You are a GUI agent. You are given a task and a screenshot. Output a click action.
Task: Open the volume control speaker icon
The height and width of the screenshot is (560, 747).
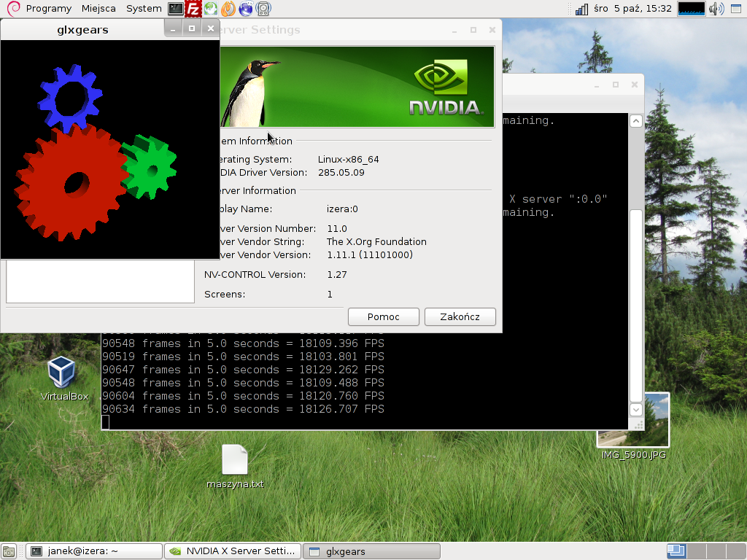(x=716, y=9)
